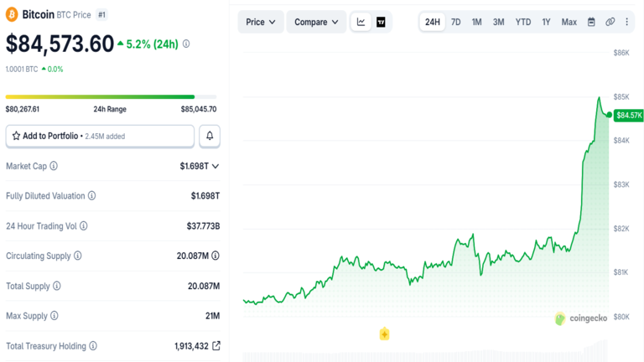Select the YTD time range tab

[523, 22]
